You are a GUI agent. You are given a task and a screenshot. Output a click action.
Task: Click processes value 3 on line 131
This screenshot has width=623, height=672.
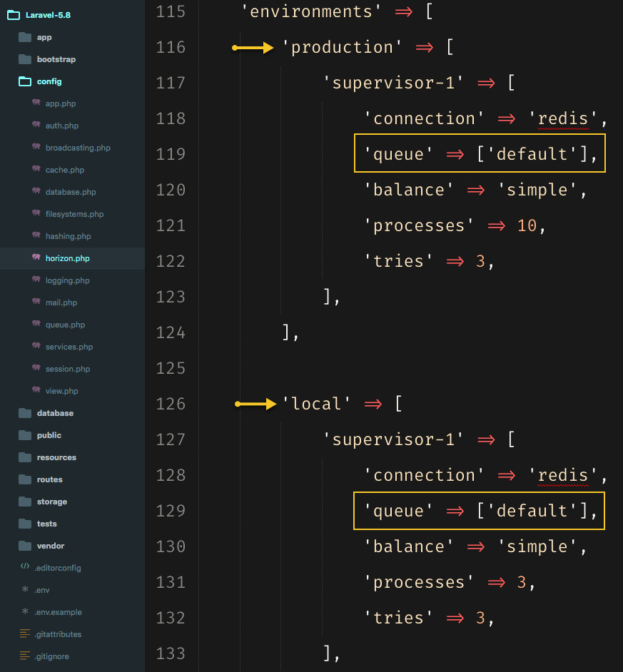[x=522, y=582]
